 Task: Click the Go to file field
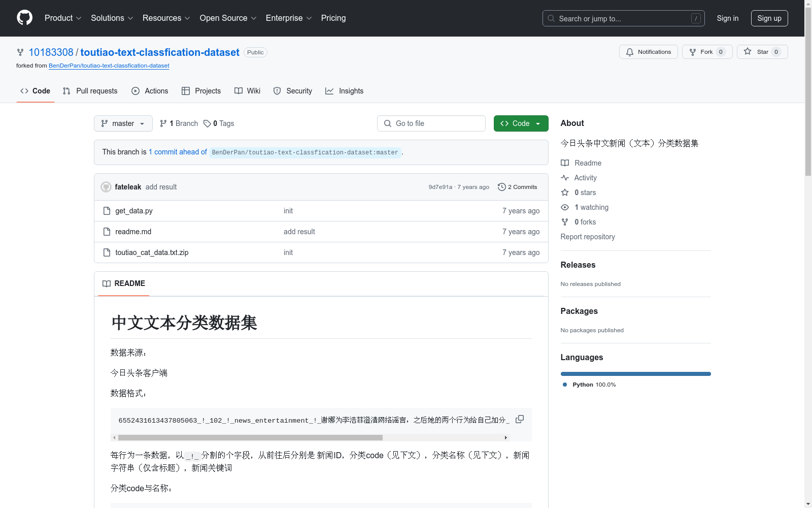[431, 123]
